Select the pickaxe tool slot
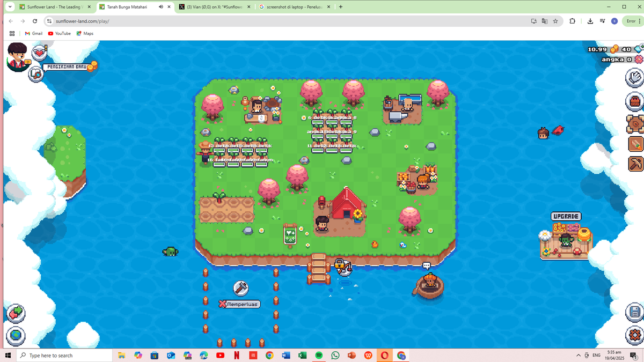The width and height of the screenshot is (644, 362). (636, 163)
